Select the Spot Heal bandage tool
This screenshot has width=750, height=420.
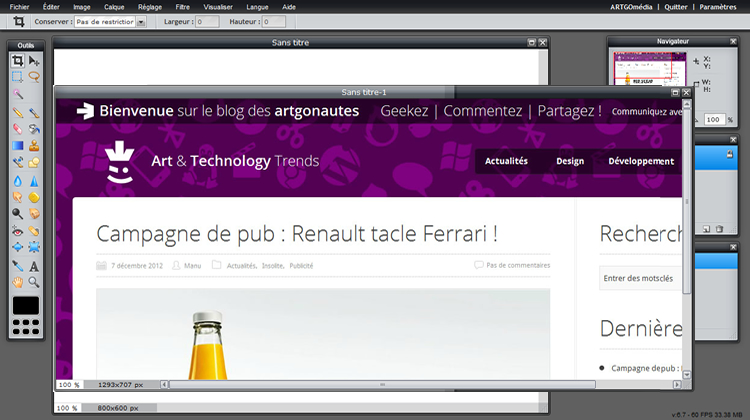pos(34,231)
